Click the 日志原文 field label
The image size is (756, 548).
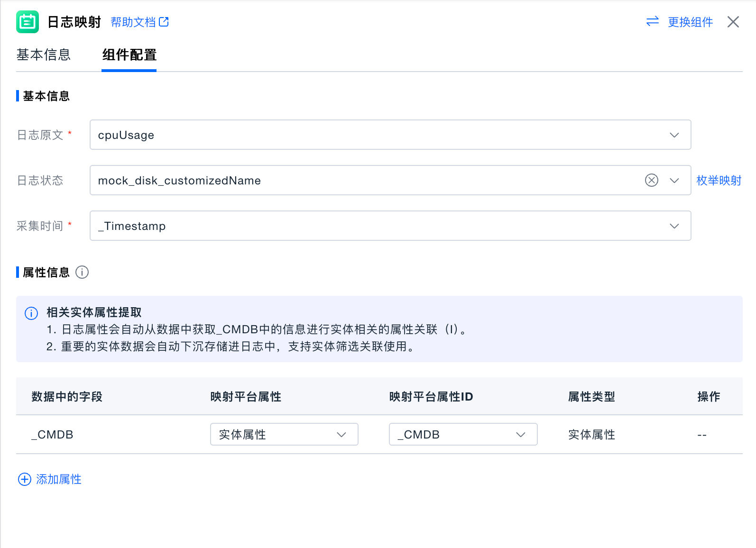(x=40, y=135)
